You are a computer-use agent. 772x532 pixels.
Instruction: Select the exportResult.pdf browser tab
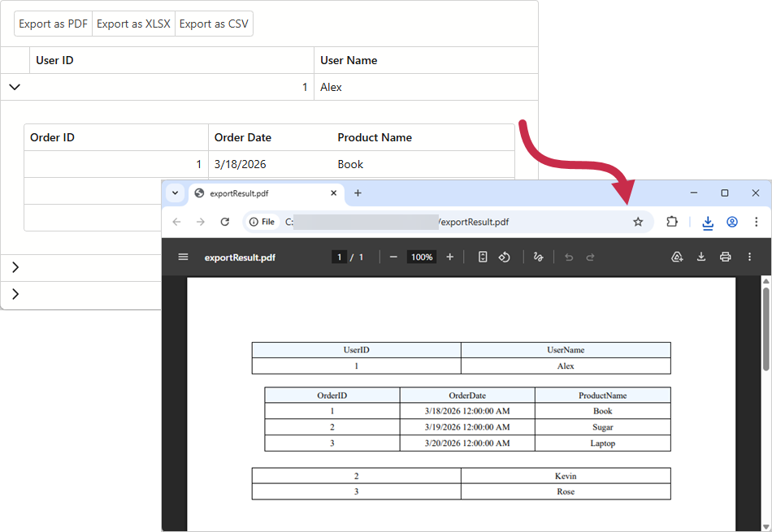[x=266, y=193]
